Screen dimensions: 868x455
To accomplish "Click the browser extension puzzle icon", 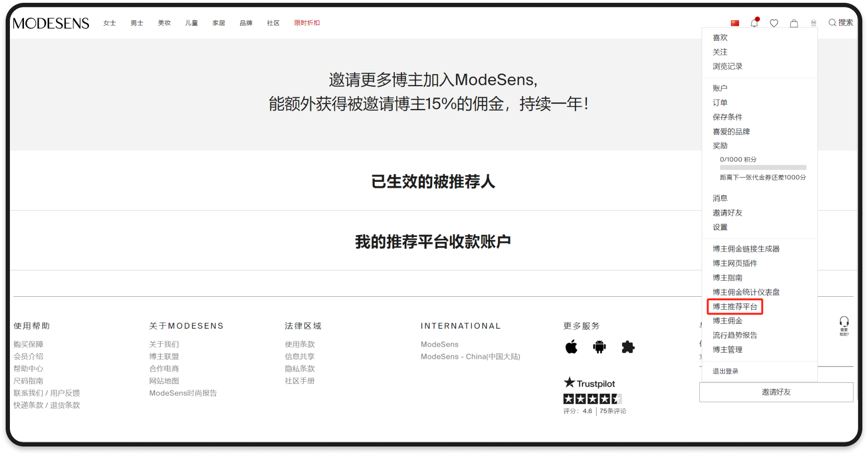I will (x=628, y=347).
